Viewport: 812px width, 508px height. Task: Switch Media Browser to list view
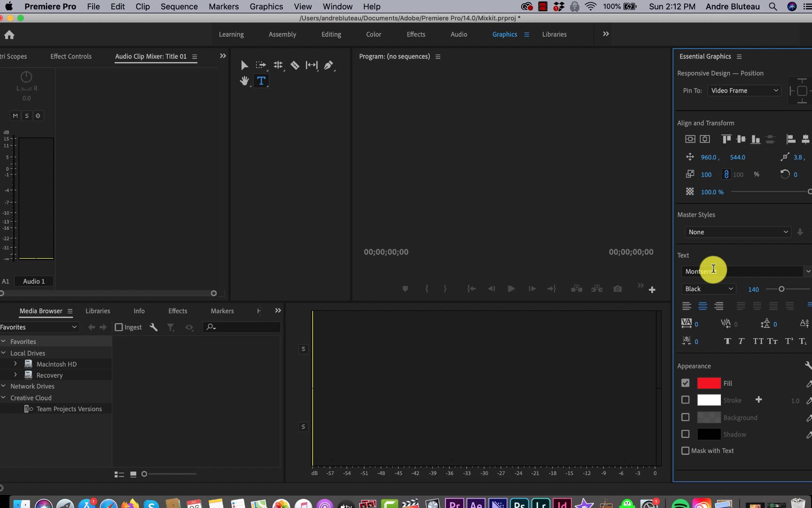point(119,474)
